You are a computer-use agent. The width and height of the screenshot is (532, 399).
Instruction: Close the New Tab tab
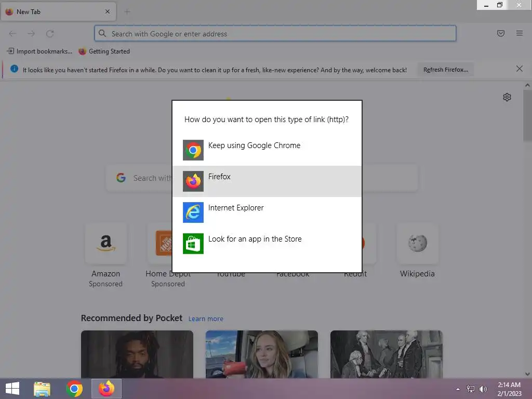tap(108, 11)
